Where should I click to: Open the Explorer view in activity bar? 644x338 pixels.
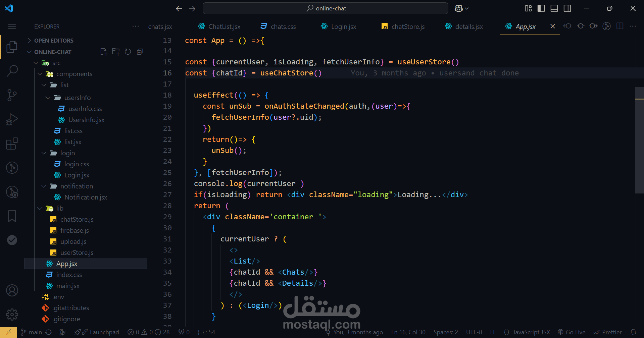pos(12,47)
